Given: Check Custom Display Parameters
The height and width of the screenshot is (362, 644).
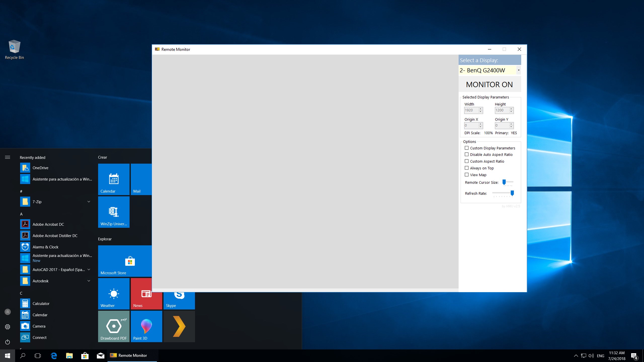Looking at the screenshot, I should pyautogui.click(x=467, y=148).
